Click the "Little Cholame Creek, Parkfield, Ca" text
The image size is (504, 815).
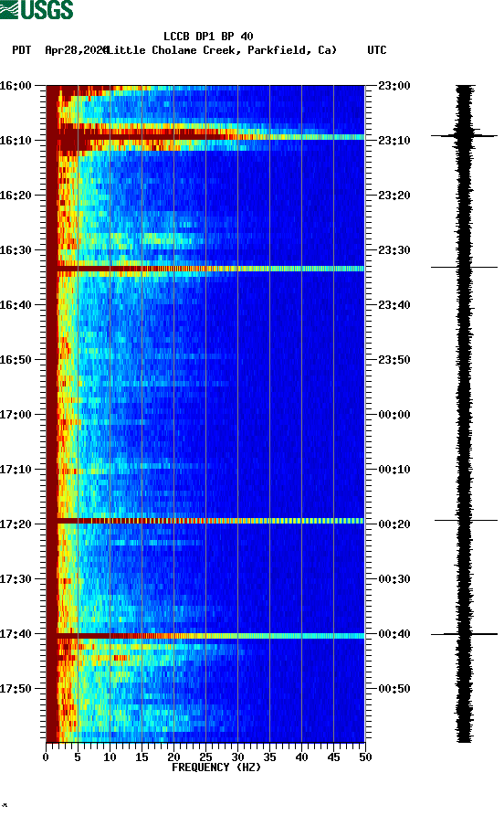point(222,50)
